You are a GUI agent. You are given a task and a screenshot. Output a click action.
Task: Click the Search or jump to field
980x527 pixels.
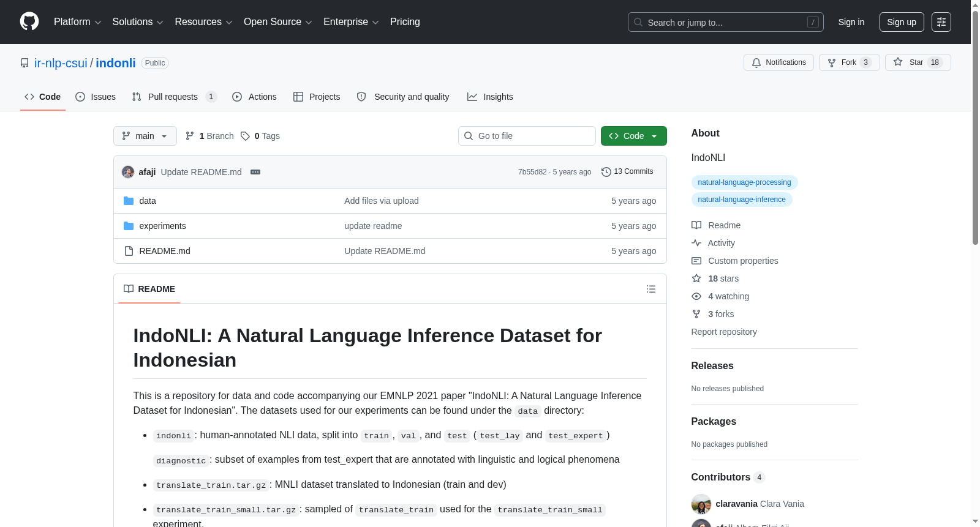point(726,22)
